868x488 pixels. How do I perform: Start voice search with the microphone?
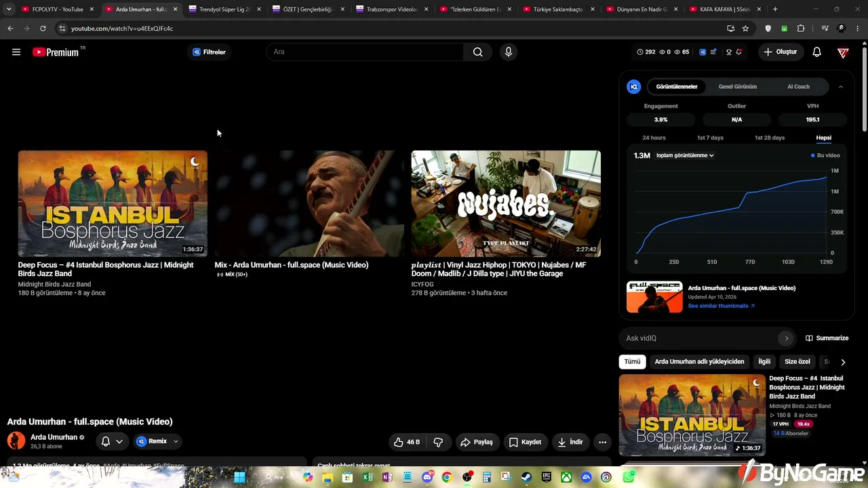point(508,52)
